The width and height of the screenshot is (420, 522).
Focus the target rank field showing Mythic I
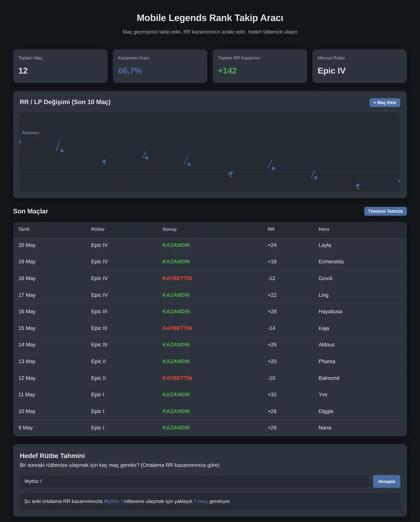194,481
